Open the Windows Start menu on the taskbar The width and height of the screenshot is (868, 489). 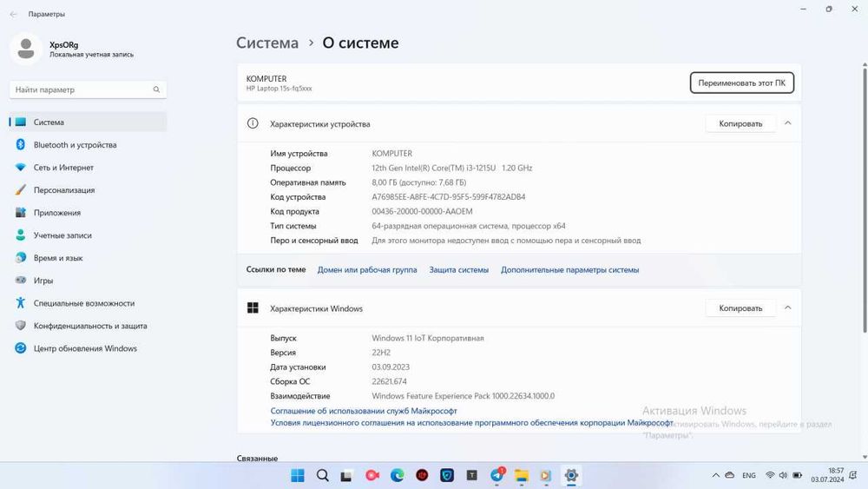pos(298,475)
